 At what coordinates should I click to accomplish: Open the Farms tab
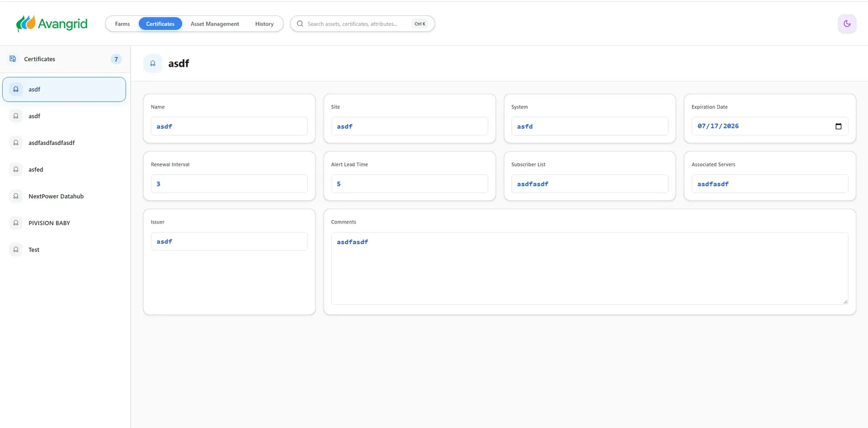123,24
